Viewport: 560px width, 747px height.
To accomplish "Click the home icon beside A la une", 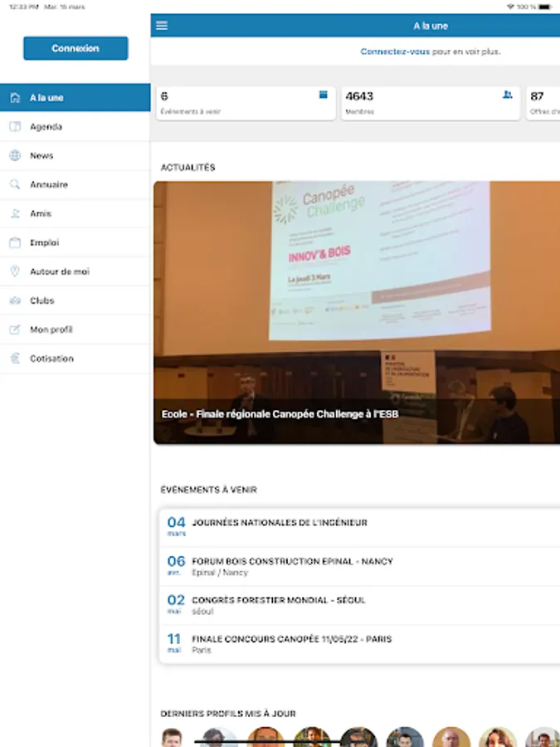I will [15, 98].
